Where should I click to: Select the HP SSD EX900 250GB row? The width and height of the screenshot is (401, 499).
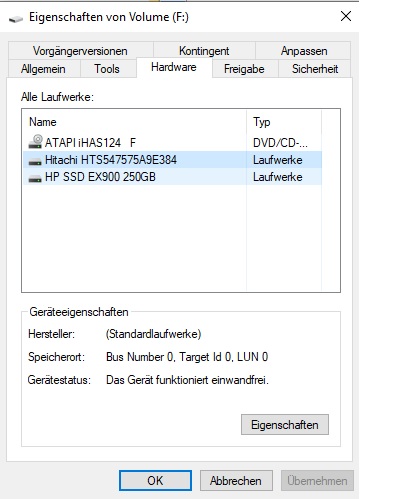click(x=172, y=177)
